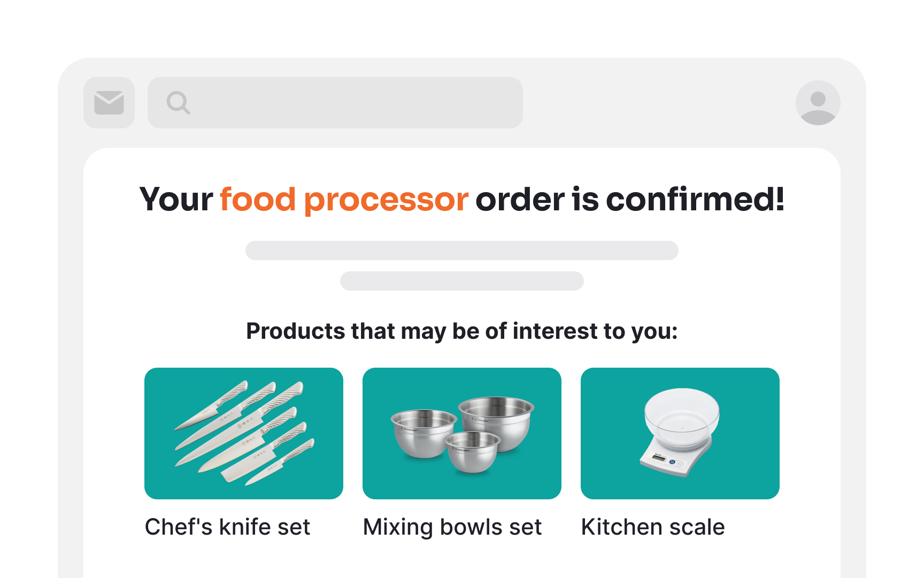Click the largest mixing bowl in the image
The image size is (924, 578).
[497, 420]
